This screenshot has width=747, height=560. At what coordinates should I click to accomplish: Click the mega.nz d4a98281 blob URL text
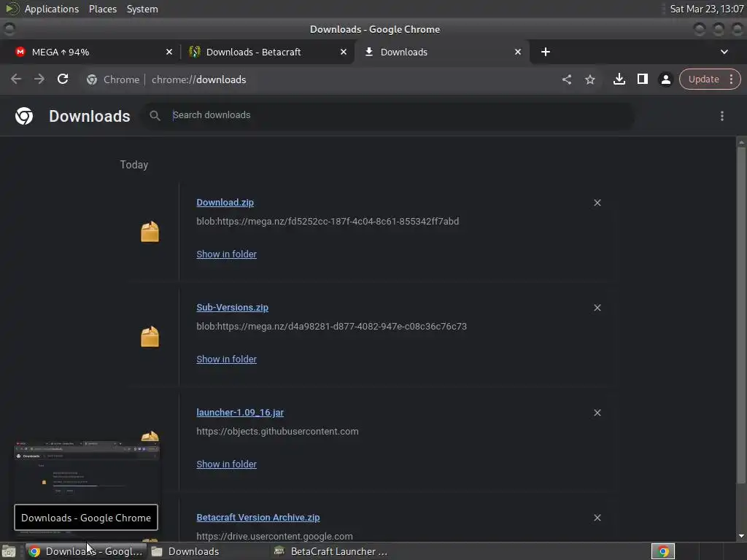click(332, 327)
